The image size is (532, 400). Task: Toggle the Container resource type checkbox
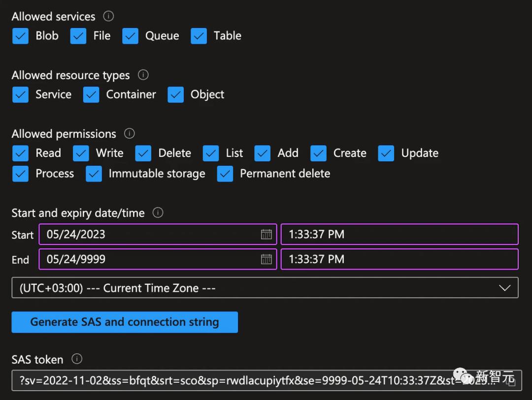pos(91,94)
